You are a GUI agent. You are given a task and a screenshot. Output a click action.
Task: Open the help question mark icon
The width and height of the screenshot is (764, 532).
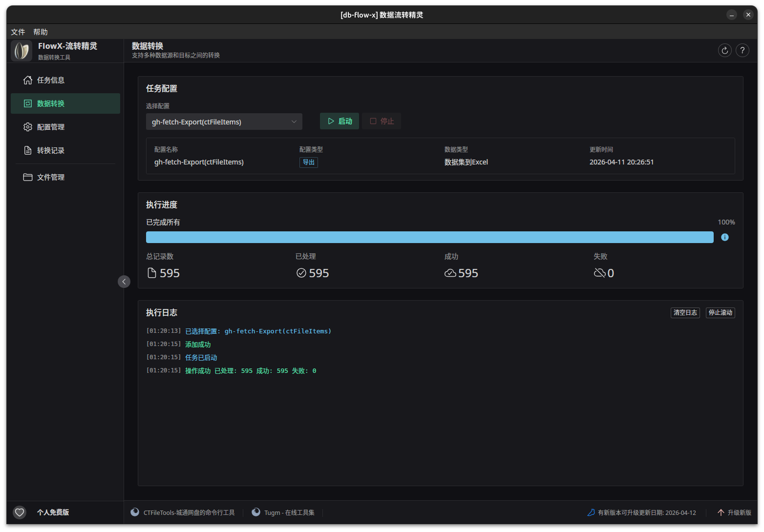(742, 50)
